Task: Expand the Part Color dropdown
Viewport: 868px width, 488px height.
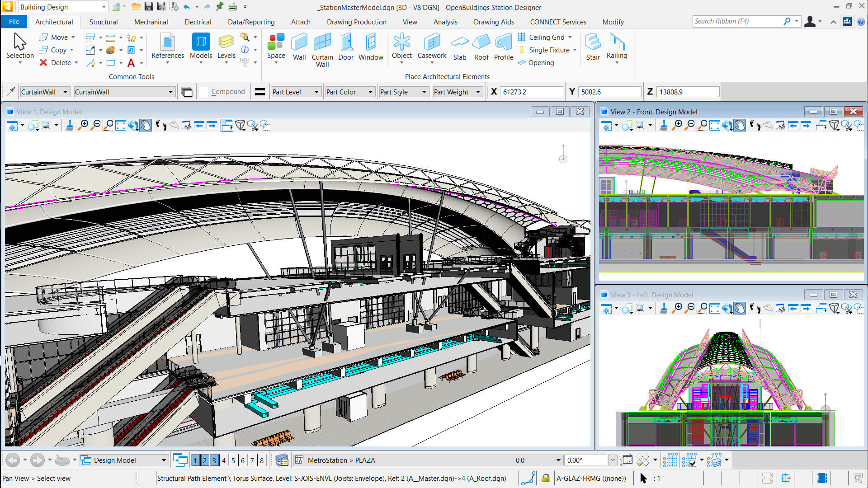Action: point(370,92)
